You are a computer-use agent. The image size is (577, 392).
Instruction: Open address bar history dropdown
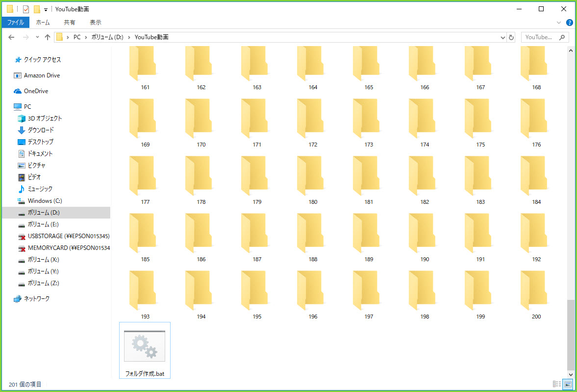[502, 37]
